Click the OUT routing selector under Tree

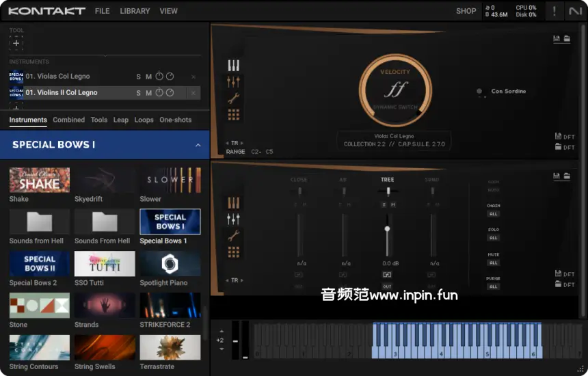point(387,286)
